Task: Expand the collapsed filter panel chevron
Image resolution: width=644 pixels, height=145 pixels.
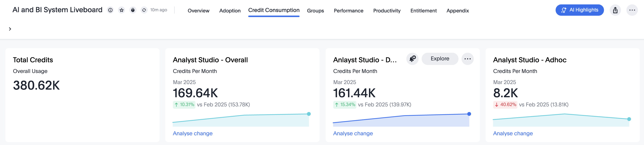Action: tap(10, 29)
